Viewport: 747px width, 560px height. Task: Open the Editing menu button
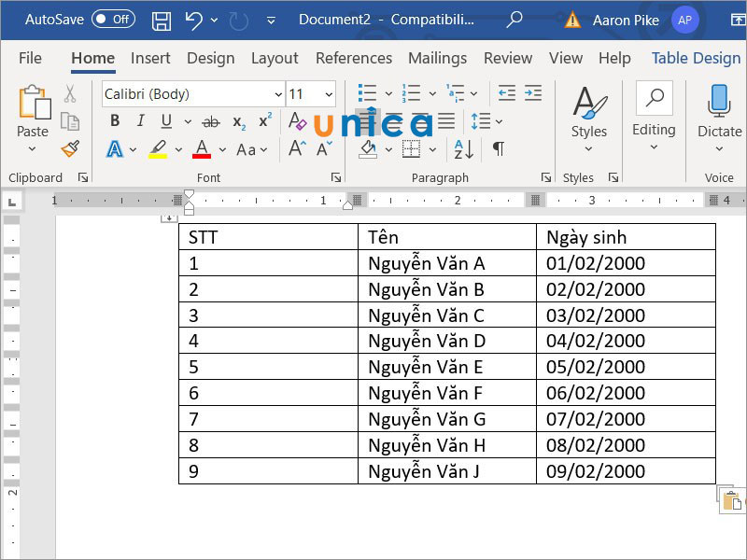(654, 117)
